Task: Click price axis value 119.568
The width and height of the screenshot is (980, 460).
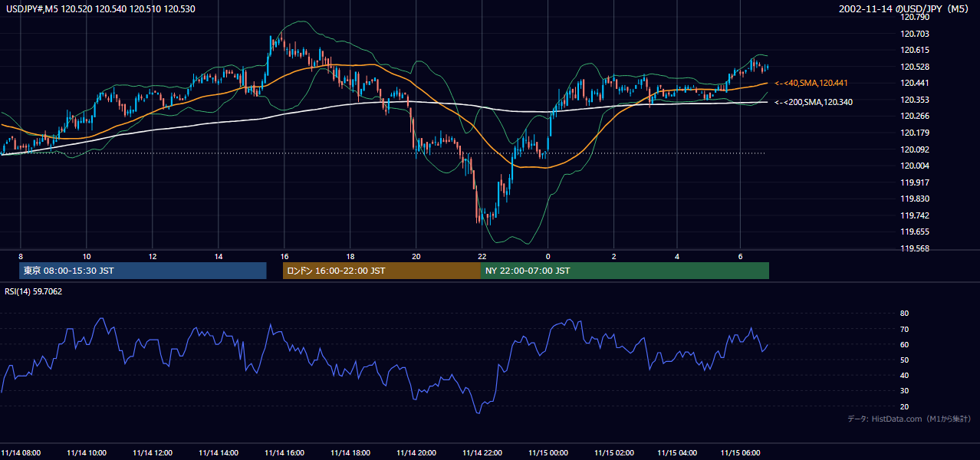Action: point(915,248)
